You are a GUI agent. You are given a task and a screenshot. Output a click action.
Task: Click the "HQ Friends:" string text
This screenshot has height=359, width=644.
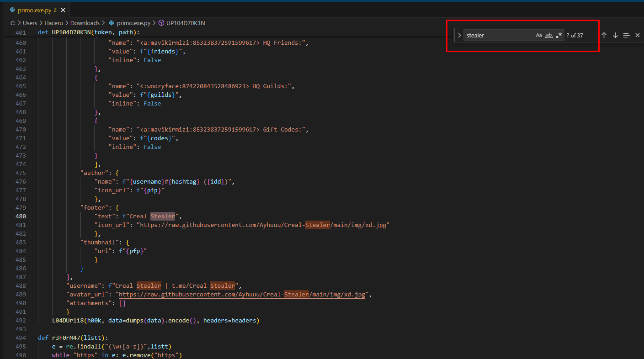[284, 42]
